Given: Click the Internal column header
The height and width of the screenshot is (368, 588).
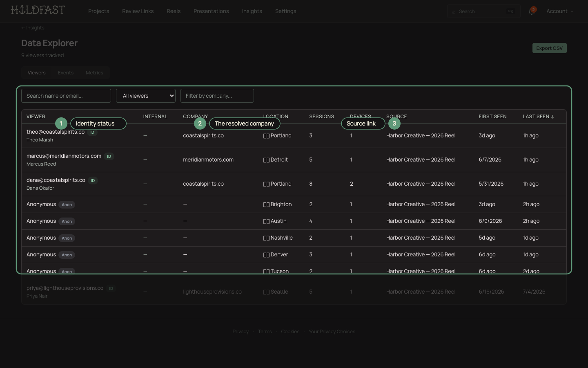Looking at the screenshot, I should click(x=155, y=117).
